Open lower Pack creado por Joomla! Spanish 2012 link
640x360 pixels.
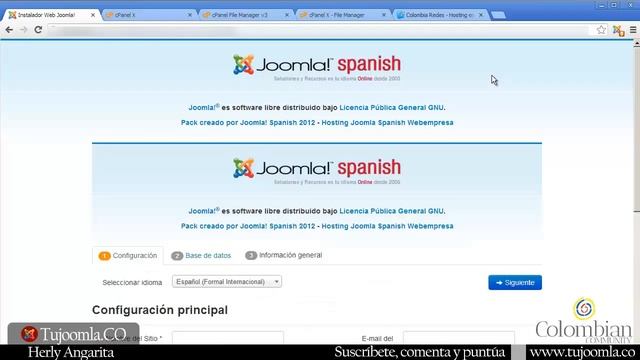click(x=248, y=226)
